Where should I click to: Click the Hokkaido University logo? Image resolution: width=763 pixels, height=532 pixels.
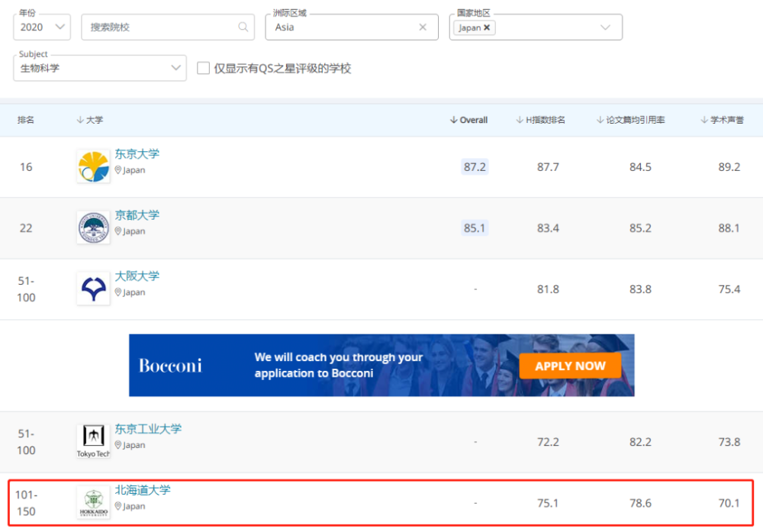[x=93, y=502]
